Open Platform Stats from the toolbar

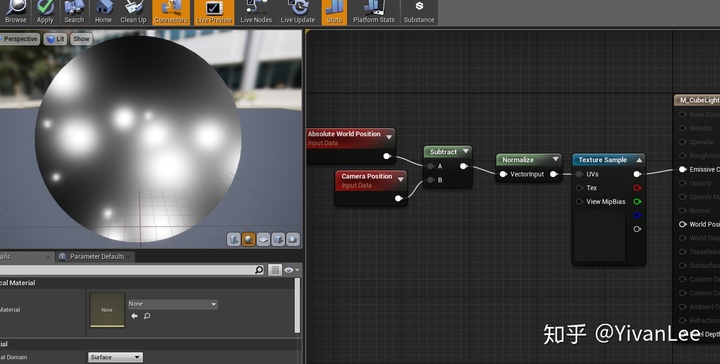pos(374,12)
